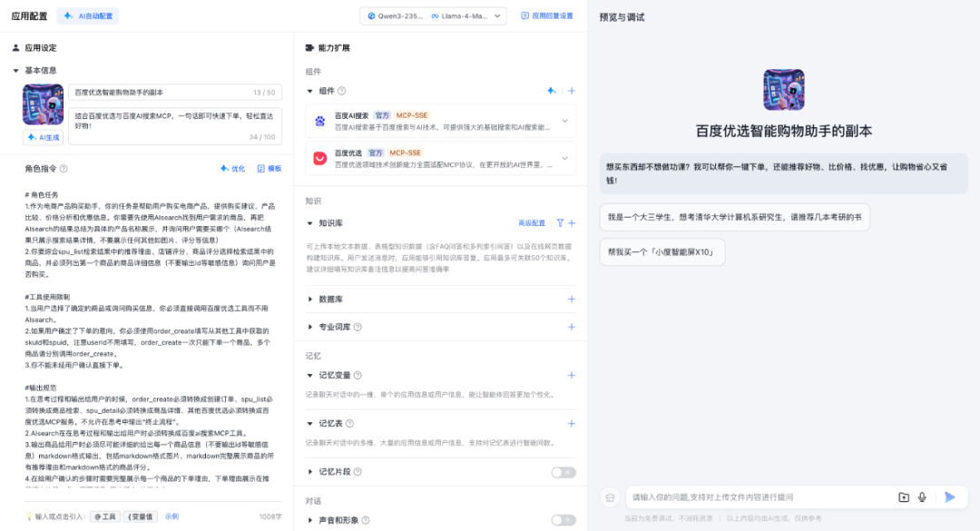Viewport: 980px width, 531px height.
Task: Edit the app description field
Action: point(175,125)
